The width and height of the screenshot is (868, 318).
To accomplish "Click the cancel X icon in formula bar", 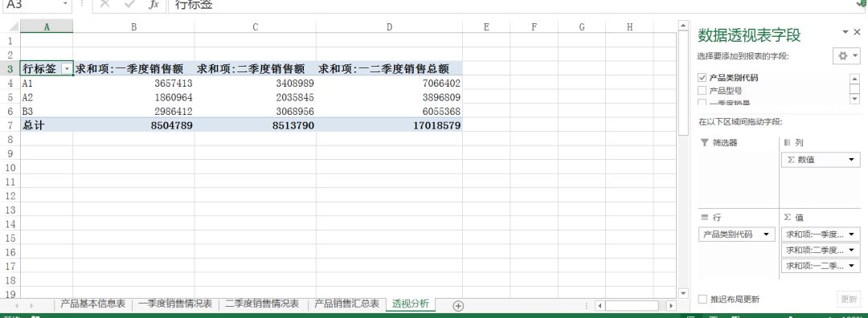I will pos(104,5).
